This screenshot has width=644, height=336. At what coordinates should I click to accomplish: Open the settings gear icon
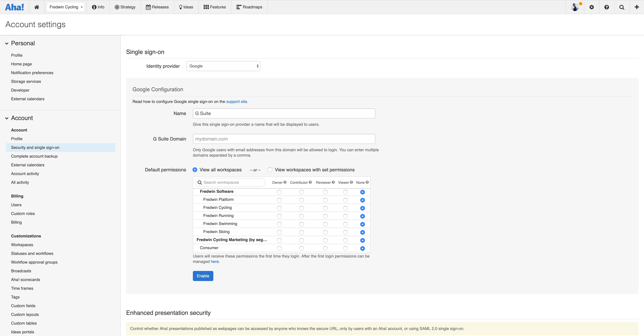(x=592, y=7)
